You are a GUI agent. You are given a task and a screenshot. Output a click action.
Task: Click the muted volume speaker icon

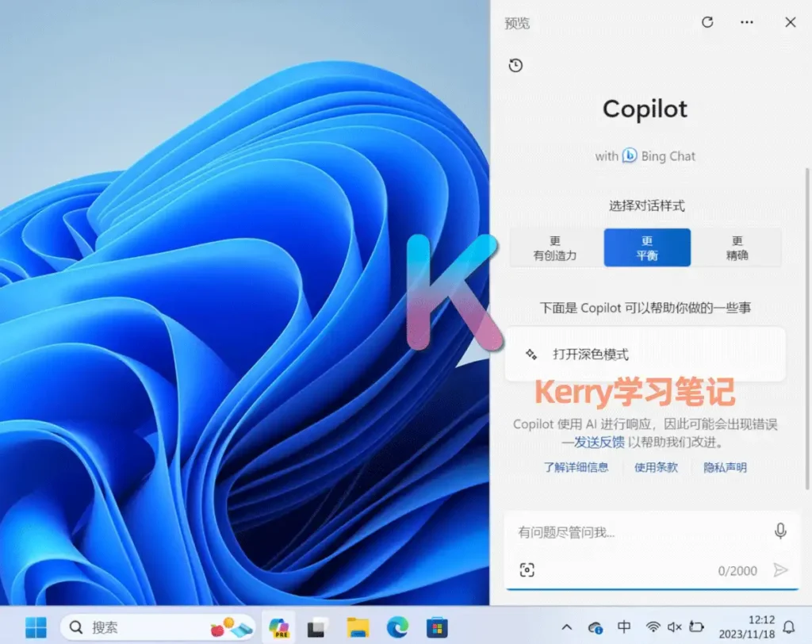click(x=674, y=627)
